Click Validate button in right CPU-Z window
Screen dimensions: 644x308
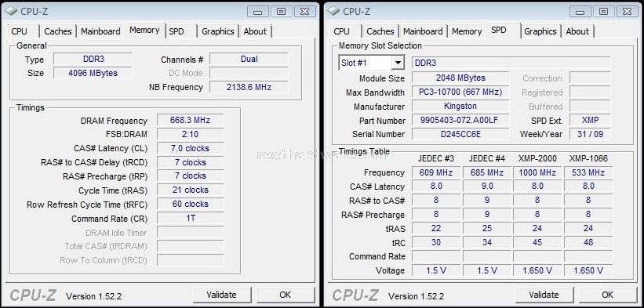544,295
